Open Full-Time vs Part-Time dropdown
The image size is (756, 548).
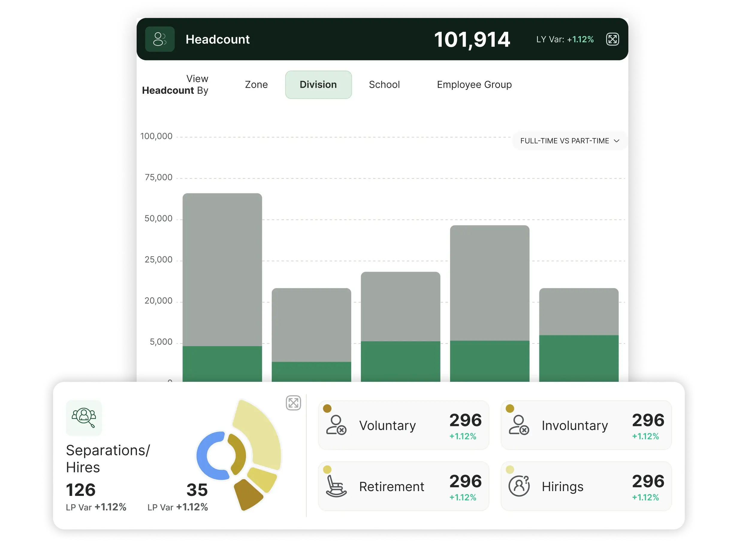(x=565, y=141)
